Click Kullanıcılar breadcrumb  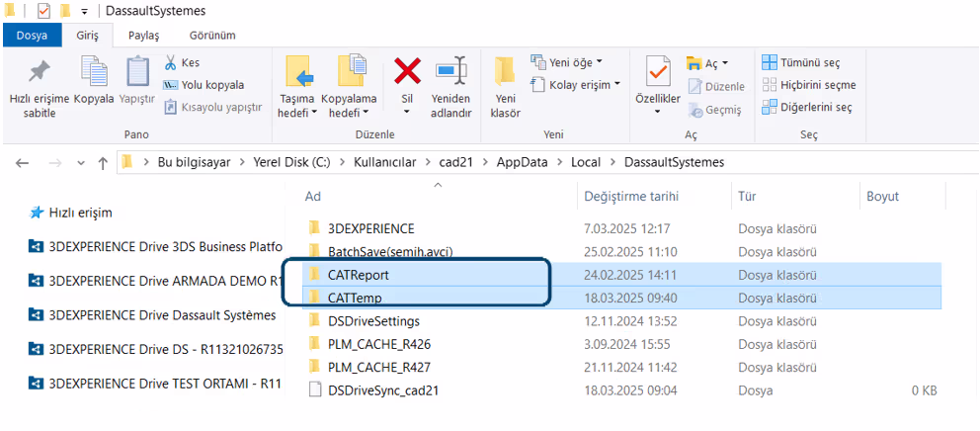pos(385,163)
